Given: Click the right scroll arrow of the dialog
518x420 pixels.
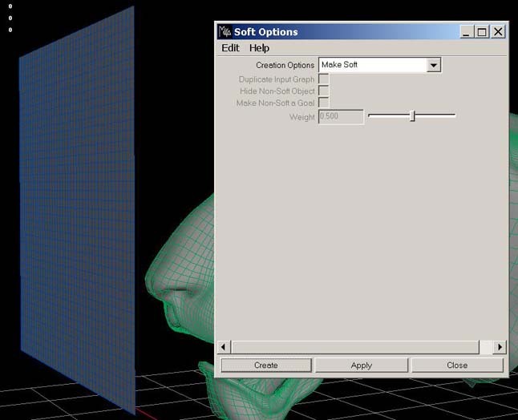Looking at the screenshot, I should coord(500,347).
